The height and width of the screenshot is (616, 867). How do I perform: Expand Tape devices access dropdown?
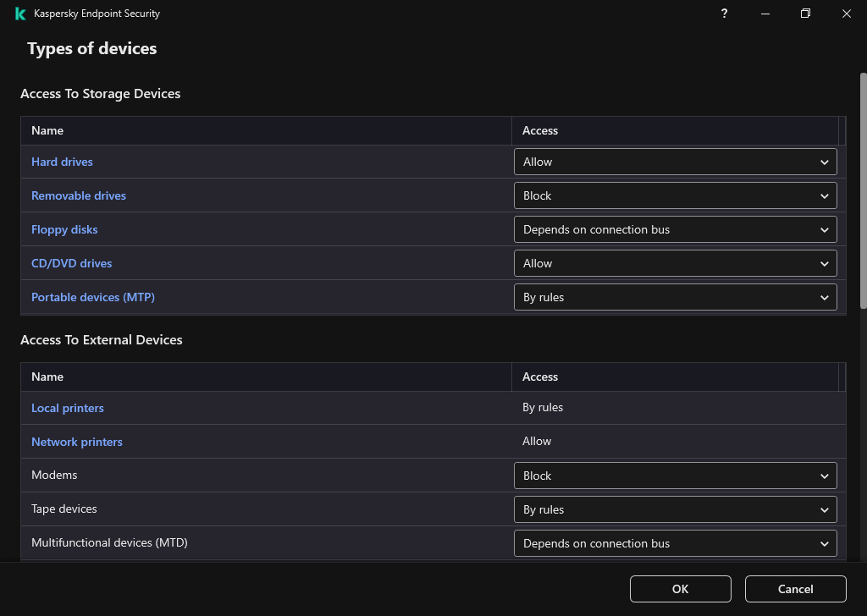pyautogui.click(x=675, y=509)
